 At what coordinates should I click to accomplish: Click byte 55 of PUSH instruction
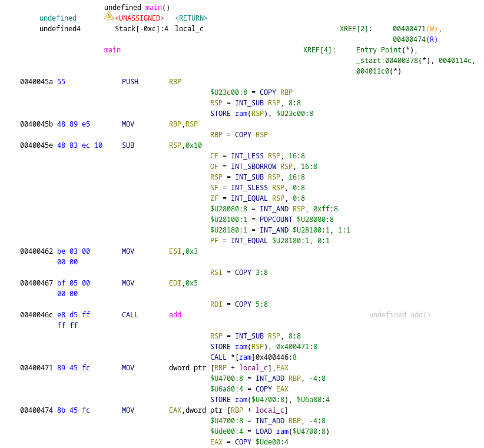pyautogui.click(x=61, y=82)
